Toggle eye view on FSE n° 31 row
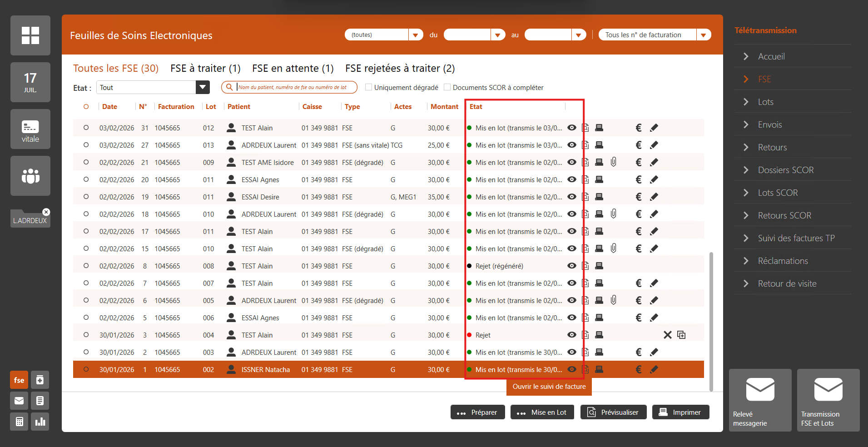Image resolution: width=868 pixels, height=447 pixels. click(x=572, y=128)
